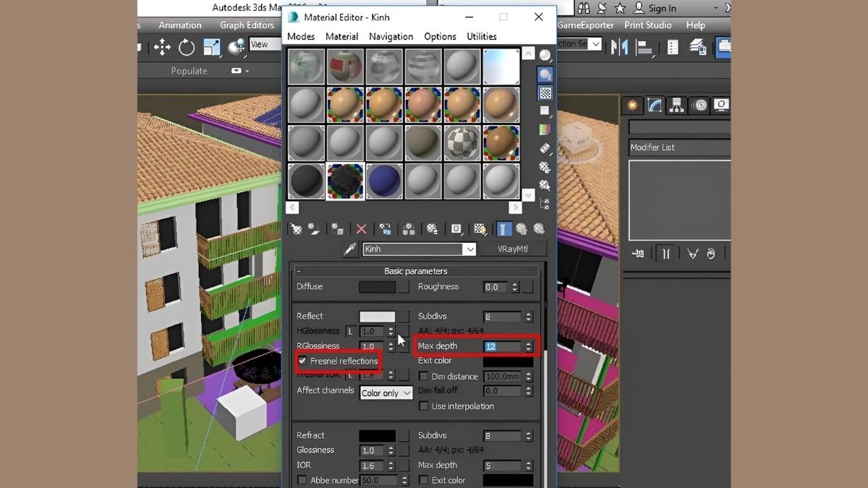Put the Kinh material to library

click(x=431, y=229)
